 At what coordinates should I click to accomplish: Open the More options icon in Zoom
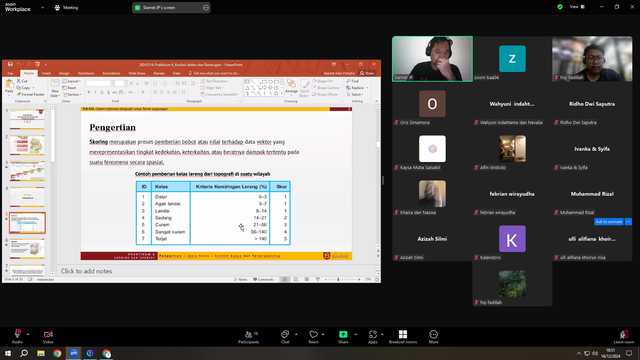[x=433, y=334]
